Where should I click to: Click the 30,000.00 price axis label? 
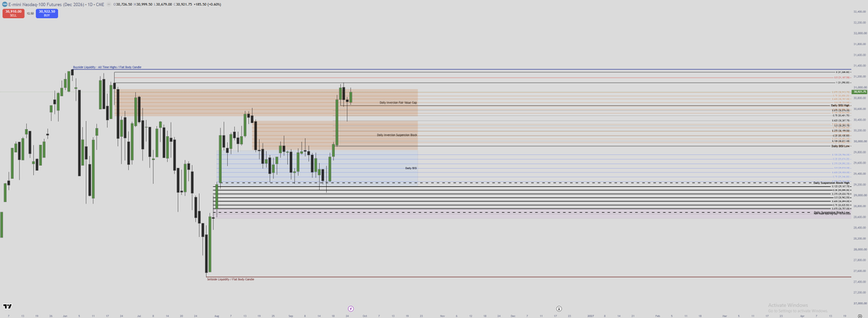click(x=859, y=141)
